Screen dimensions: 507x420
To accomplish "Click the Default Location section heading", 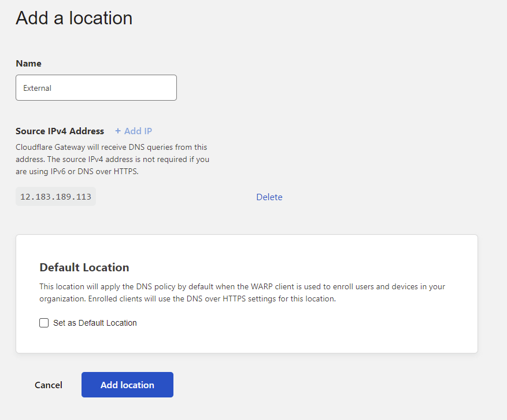I will point(84,267).
